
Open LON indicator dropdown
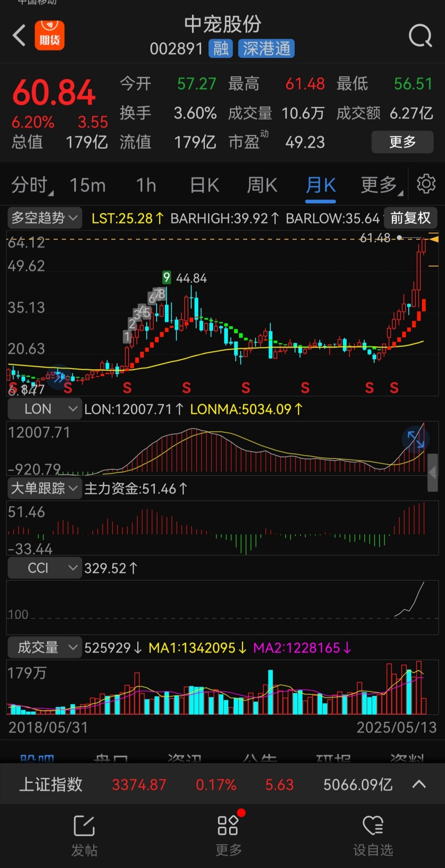pyautogui.click(x=44, y=409)
